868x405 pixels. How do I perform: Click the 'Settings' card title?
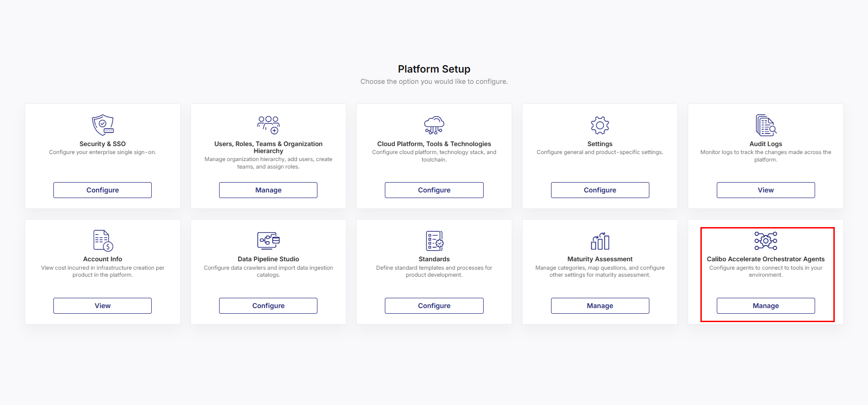tap(600, 144)
